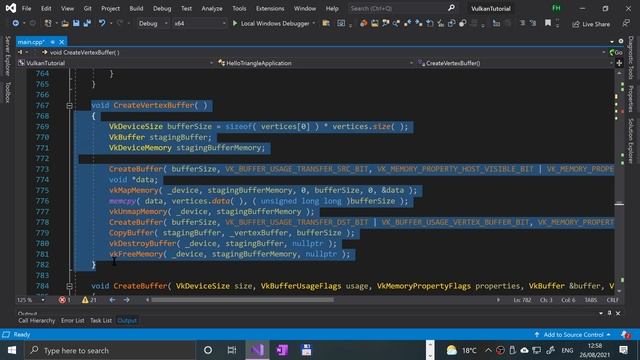Open the notifications bell in the status bar
The height and width of the screenshot is (360, 640).
point(625,335)
